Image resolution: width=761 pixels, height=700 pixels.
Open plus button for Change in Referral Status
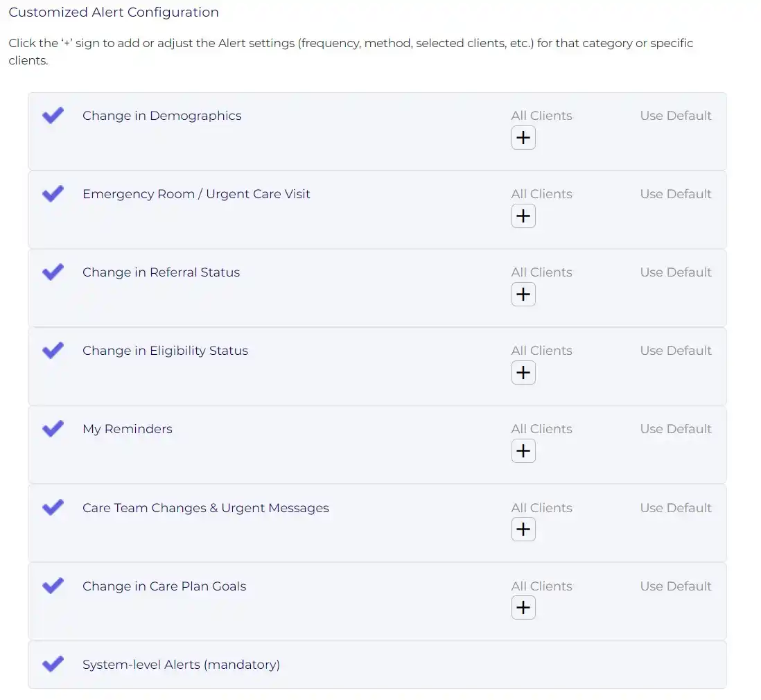click(x=523, y=295)
